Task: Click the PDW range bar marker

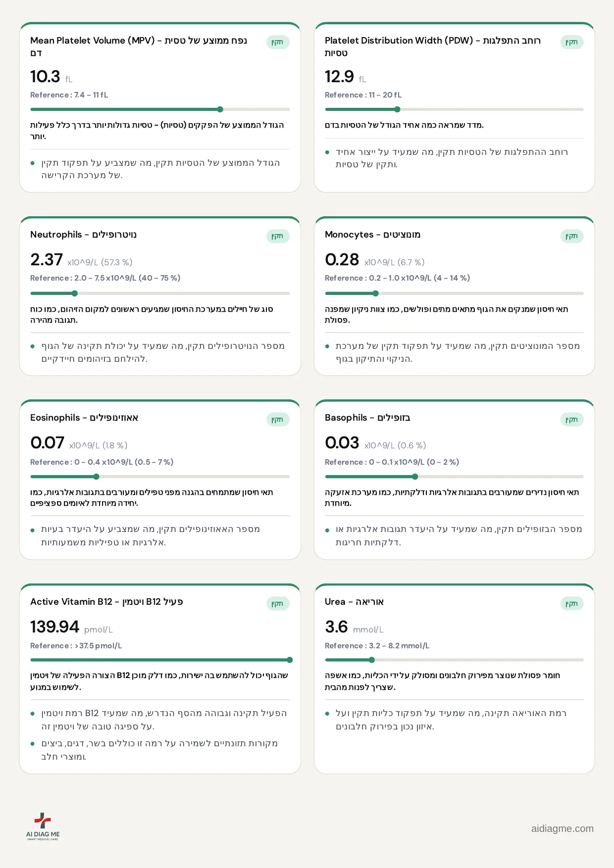Action: click(397, 109)
